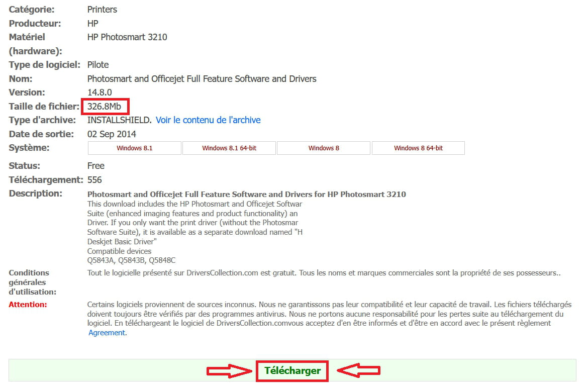This screenshot has width=588, height=383.
Task: Select the Windows 8.1 system button
Action: [135, 148]
